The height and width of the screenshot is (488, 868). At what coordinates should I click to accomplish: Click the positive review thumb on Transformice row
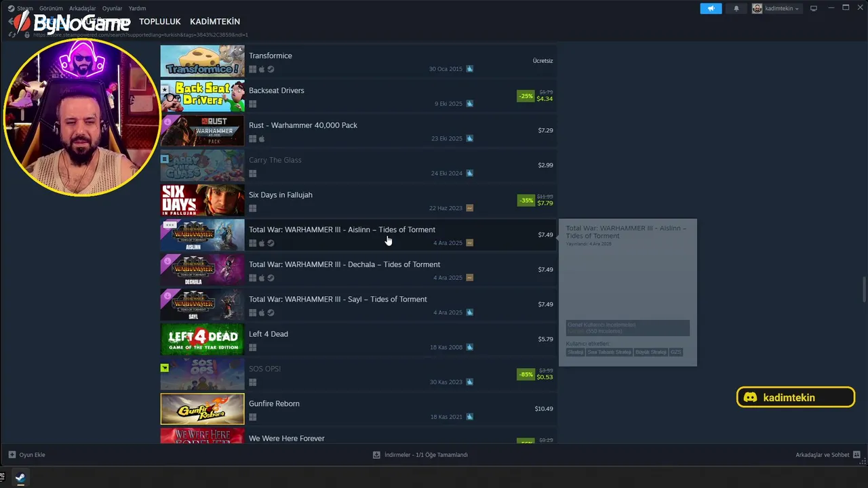[x=470, y=69]
